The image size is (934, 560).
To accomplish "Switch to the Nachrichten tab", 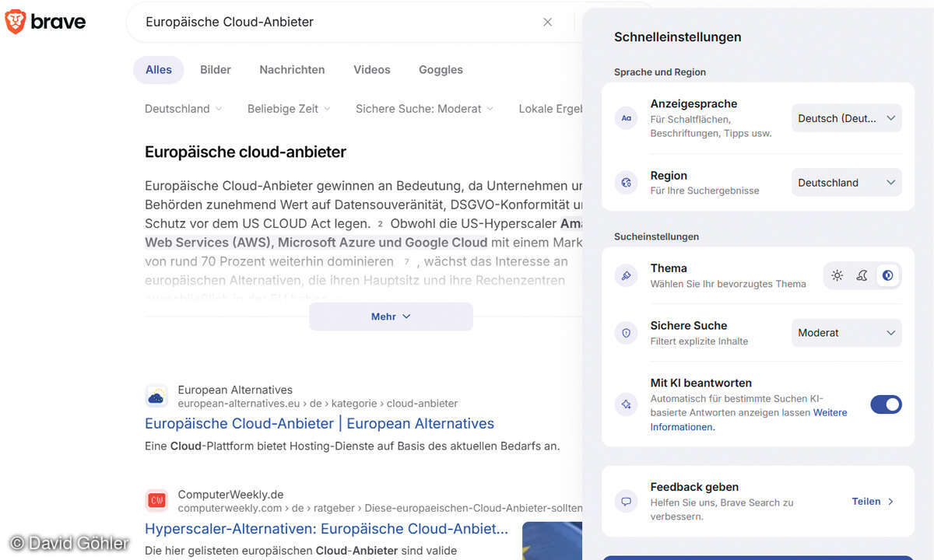I will click(292, 70).
